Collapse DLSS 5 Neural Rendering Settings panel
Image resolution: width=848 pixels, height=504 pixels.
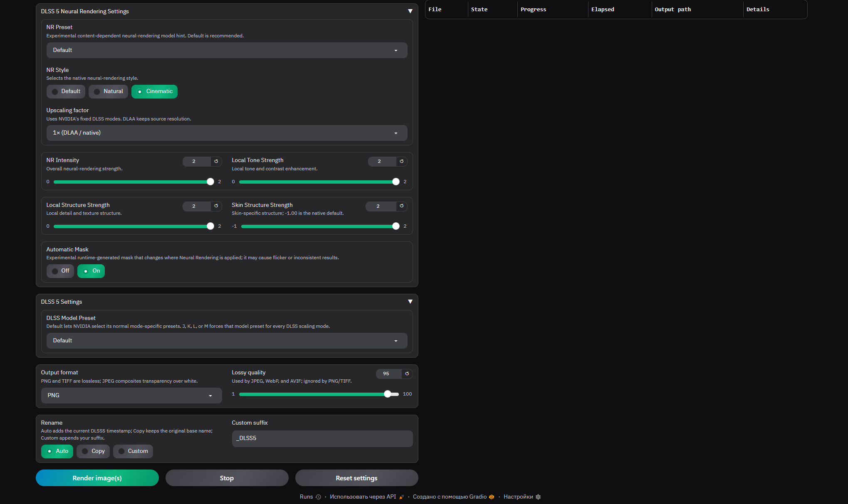pyautogui.click(x=410, y=11)
